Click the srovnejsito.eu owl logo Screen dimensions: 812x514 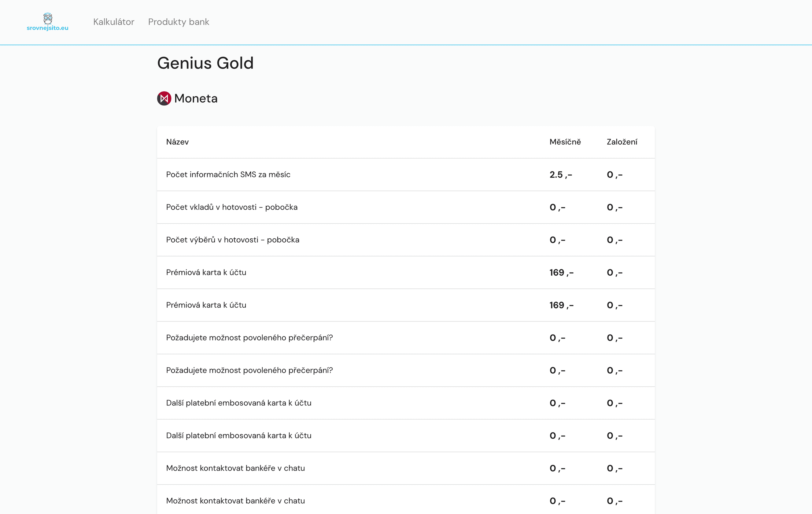tap(48, 22)
